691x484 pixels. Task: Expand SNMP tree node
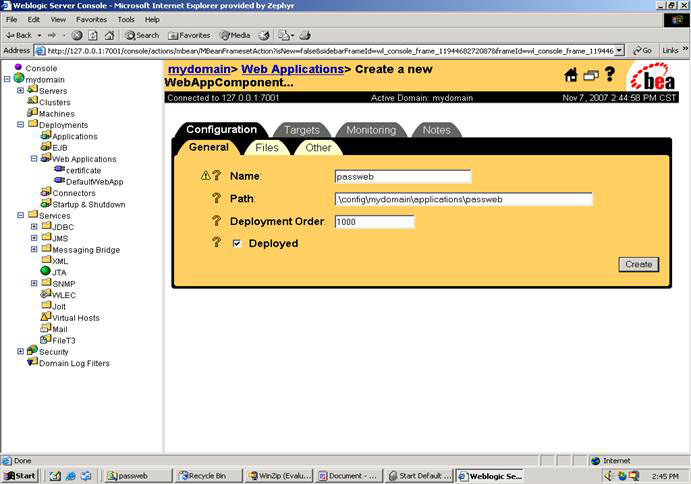coord(34,283)
